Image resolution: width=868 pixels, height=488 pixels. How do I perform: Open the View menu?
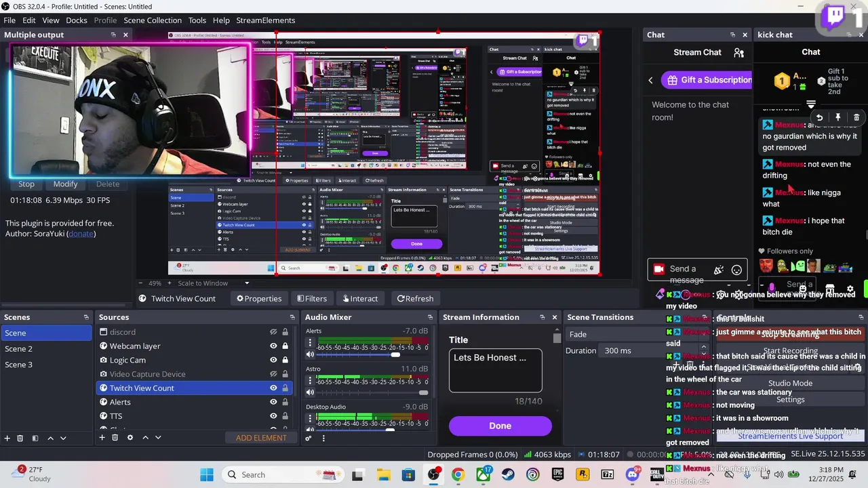click(51, 20)
